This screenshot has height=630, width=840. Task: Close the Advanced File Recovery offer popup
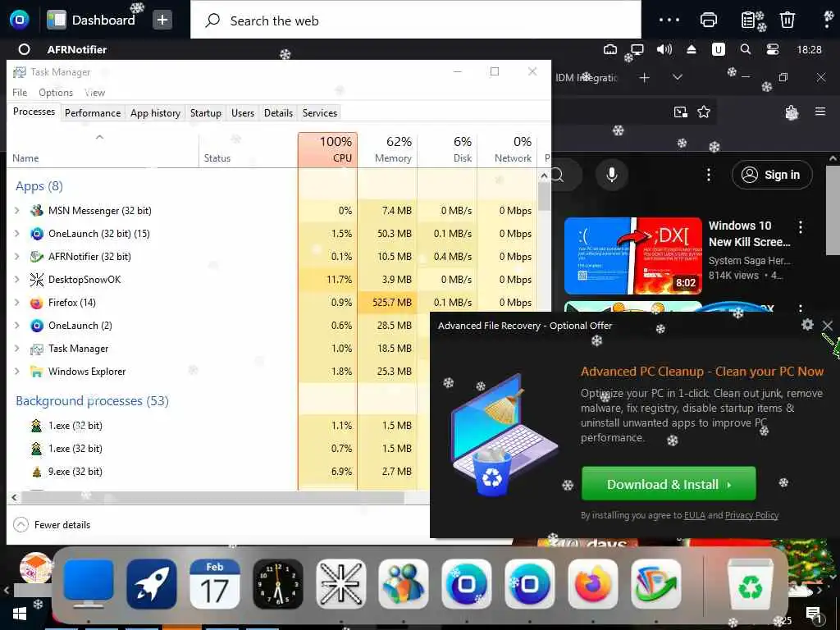tap(828, 325)
